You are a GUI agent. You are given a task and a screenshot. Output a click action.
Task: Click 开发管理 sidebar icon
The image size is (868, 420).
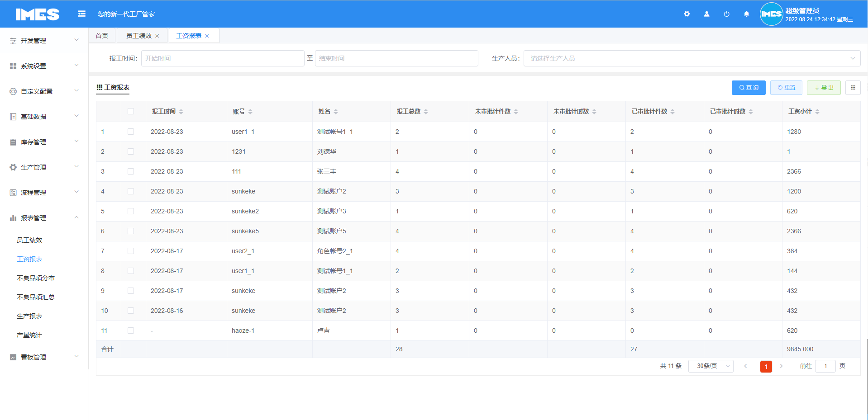[13, 41]
